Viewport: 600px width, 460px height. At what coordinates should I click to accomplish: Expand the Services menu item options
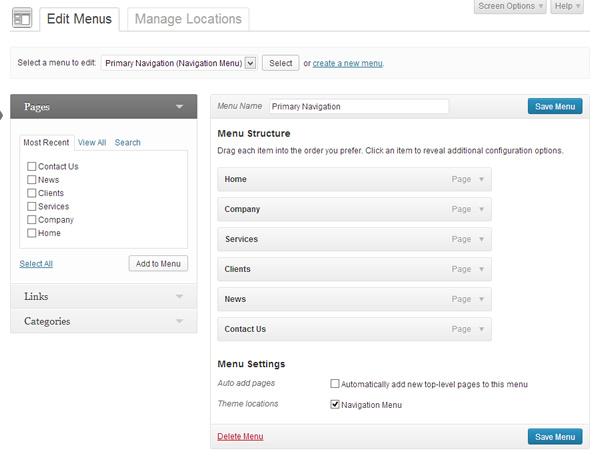(481, 240)
